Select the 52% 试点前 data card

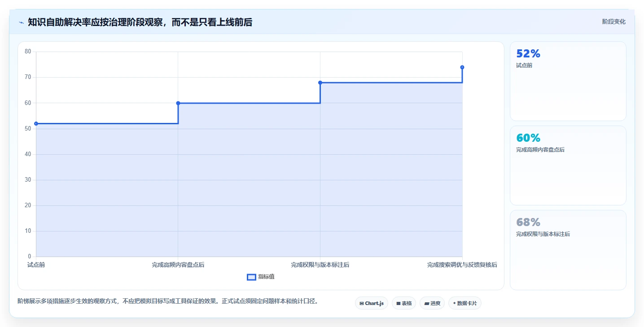coord(568,81)
